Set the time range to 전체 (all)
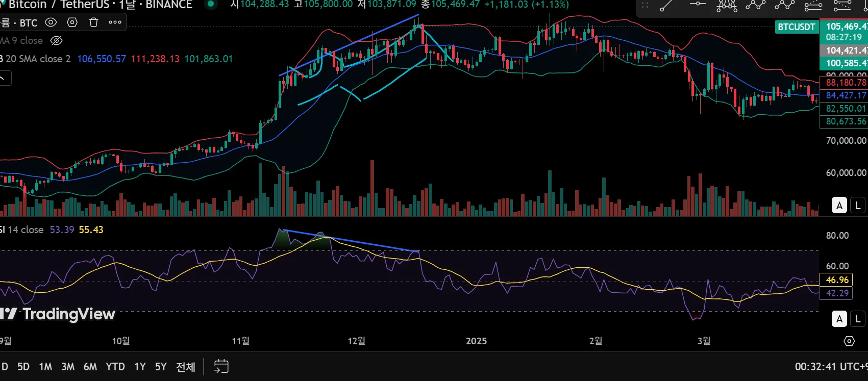The image size is (868, 381). point(186,367)
